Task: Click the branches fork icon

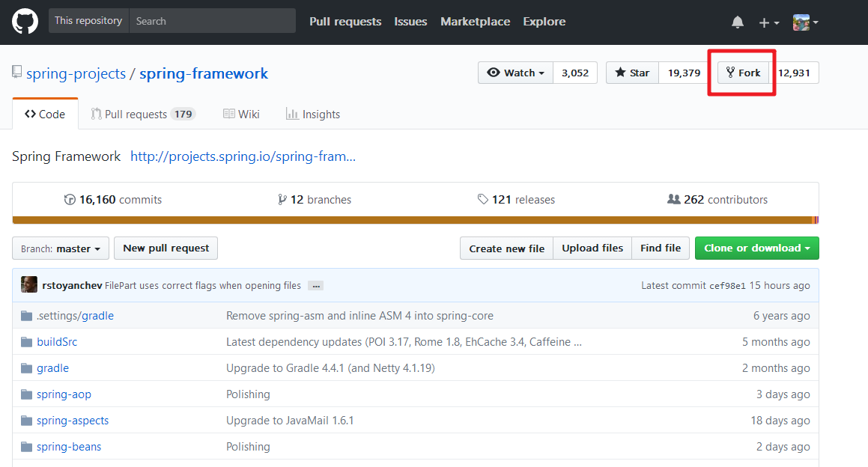Action: 282,199
